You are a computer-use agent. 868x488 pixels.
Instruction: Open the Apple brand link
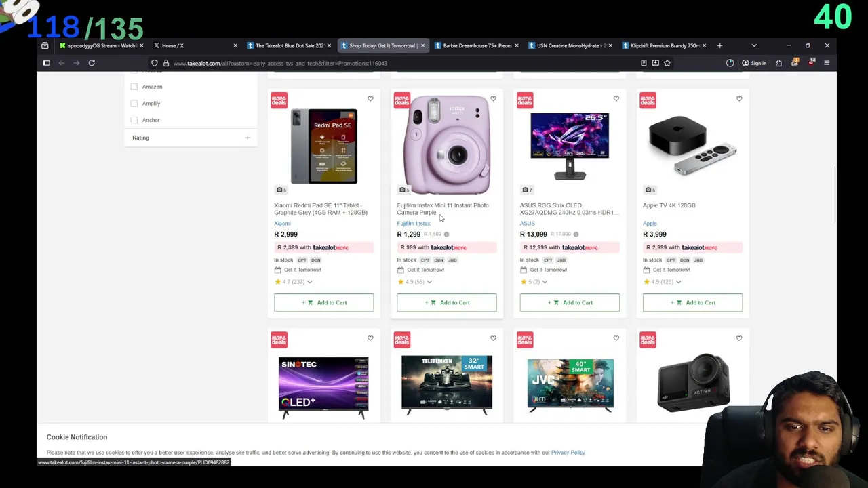tap(650, 224)
